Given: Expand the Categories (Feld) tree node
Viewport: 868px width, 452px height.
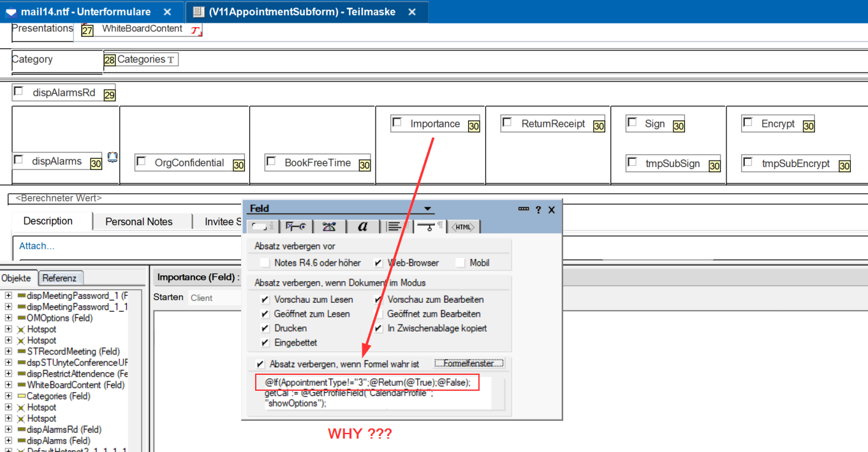Looking at the screenshot, I should point(8,396).
